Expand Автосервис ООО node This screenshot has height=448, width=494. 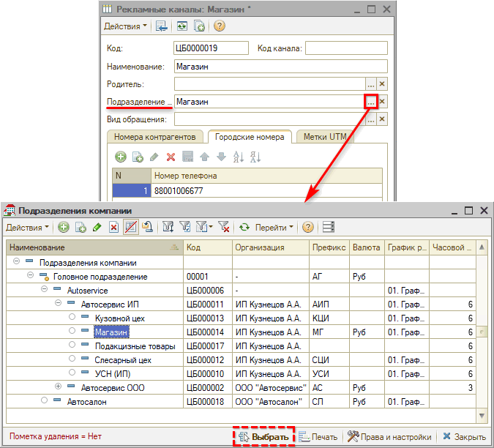pos(58,386)
